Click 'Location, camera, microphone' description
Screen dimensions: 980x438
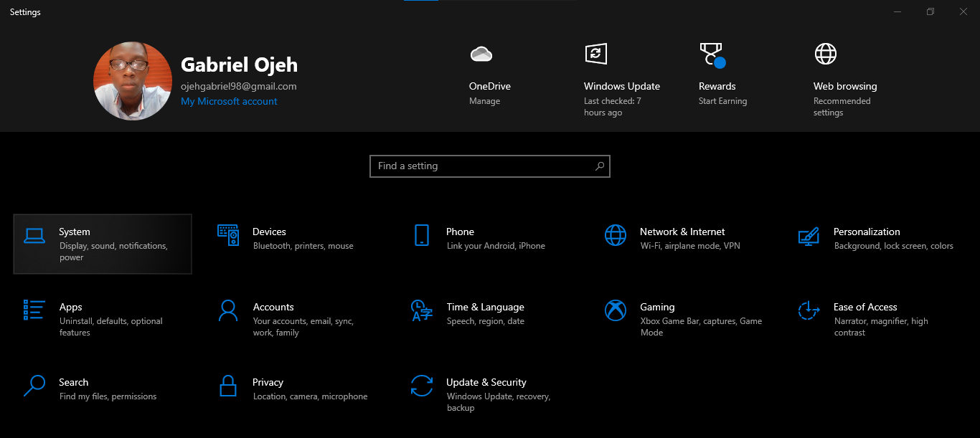[x=311, y=397]
